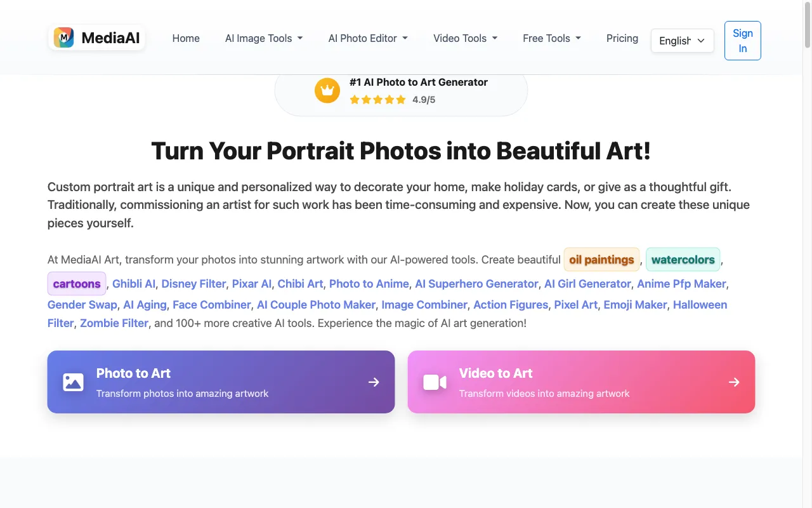Click the camera icon on Video to Art card
Image resolution: width=812 pixels, height=508 pixels.
(435, 382)
